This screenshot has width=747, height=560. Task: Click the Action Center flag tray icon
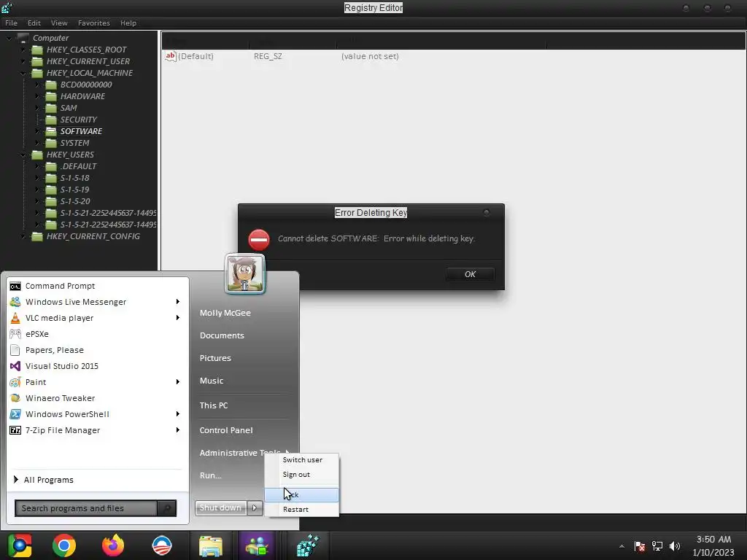click(640, 546)
